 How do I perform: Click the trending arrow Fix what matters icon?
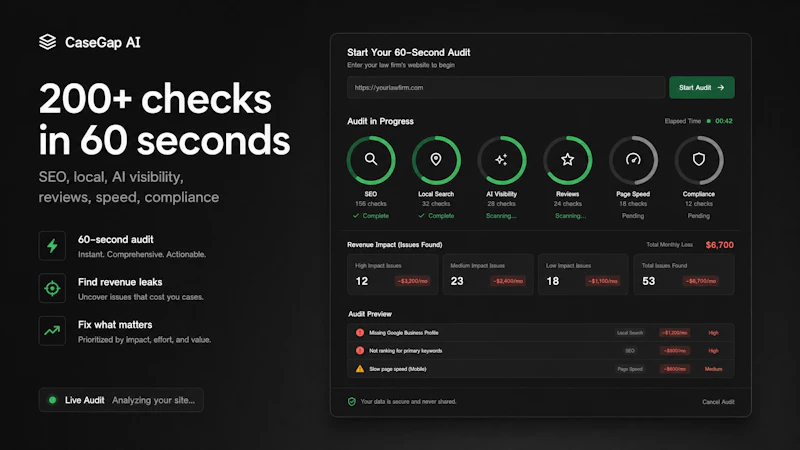coord(52,331)
